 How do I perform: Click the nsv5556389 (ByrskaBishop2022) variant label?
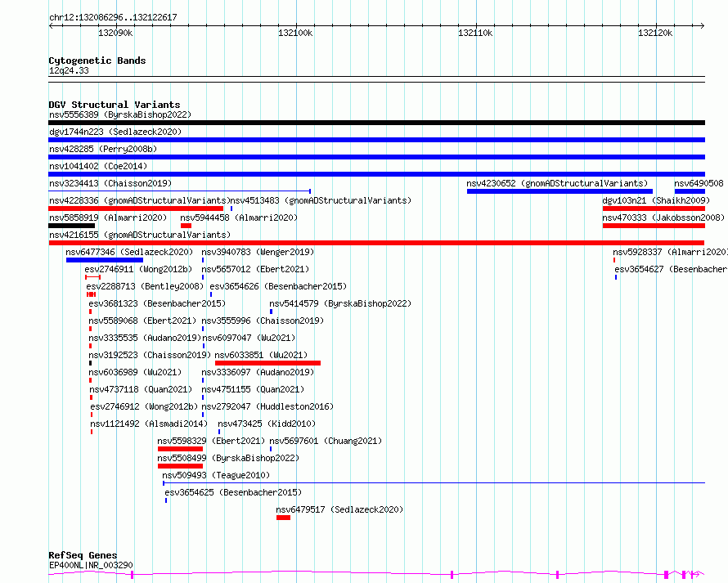tap(120, 114)
